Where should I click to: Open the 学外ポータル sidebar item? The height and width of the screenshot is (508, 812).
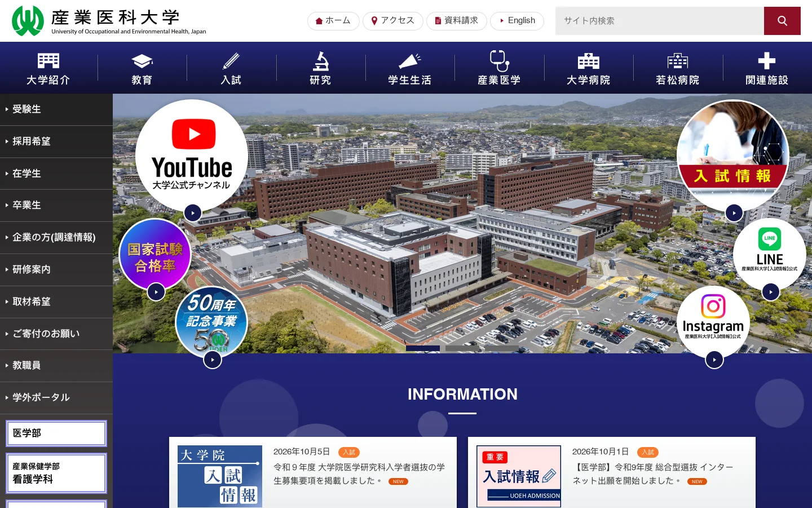(56, 398)
